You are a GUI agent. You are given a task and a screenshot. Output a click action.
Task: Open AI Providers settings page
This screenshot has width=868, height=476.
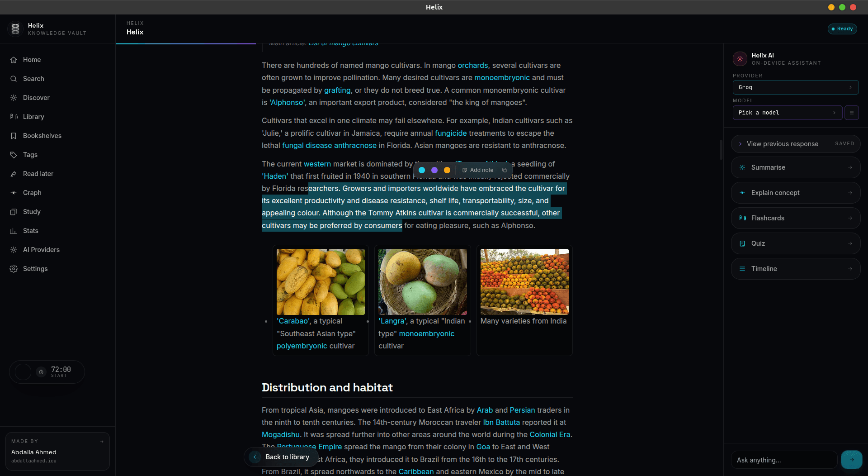coord(57,250)
